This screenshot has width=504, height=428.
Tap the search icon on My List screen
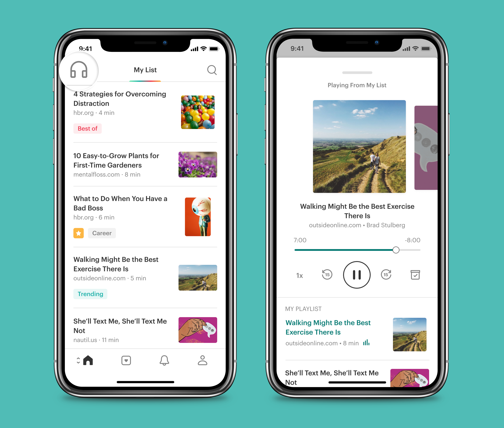coord(212,70)
